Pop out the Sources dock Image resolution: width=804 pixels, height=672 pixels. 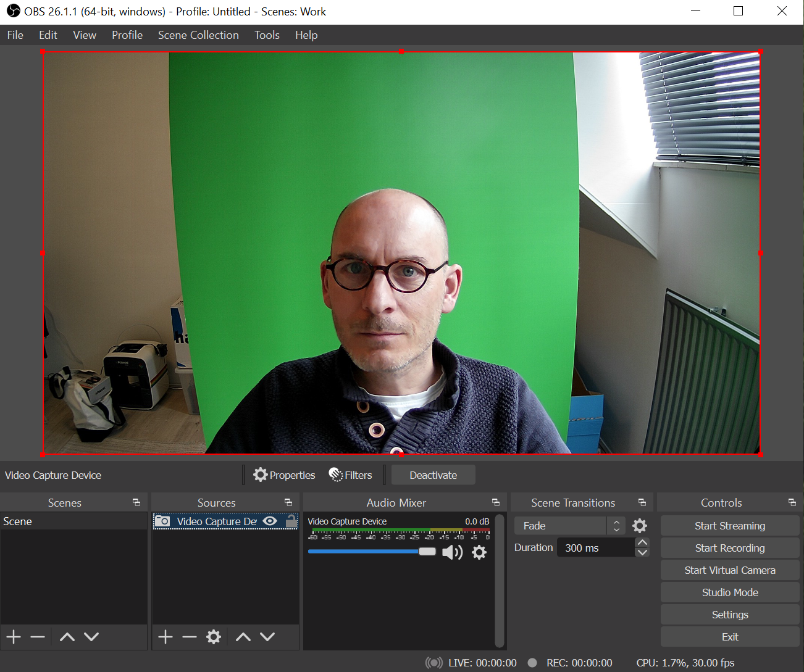(288, 502)
